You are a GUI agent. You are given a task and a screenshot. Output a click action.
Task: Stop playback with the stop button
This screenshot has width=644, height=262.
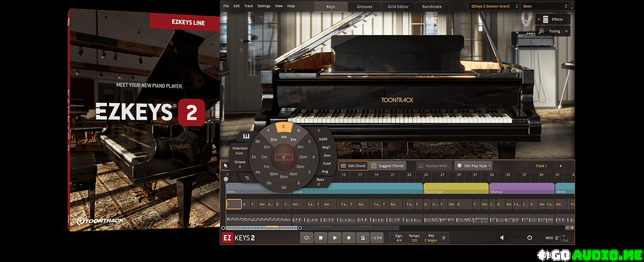click(x=320, y=237)
